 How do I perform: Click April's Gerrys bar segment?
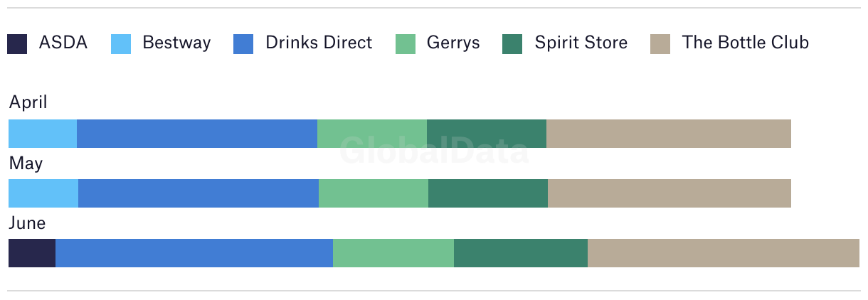[372, 134]
